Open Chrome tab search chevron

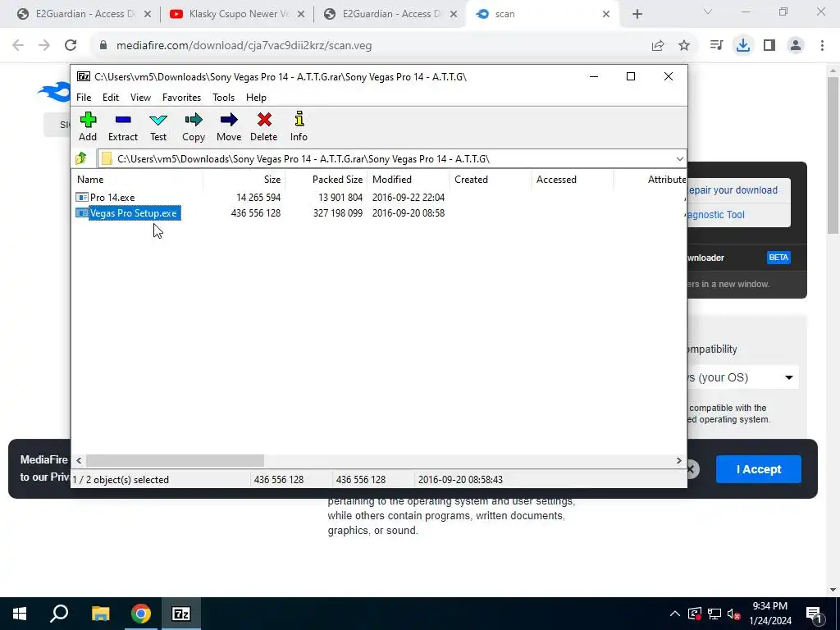click(708, 11)
